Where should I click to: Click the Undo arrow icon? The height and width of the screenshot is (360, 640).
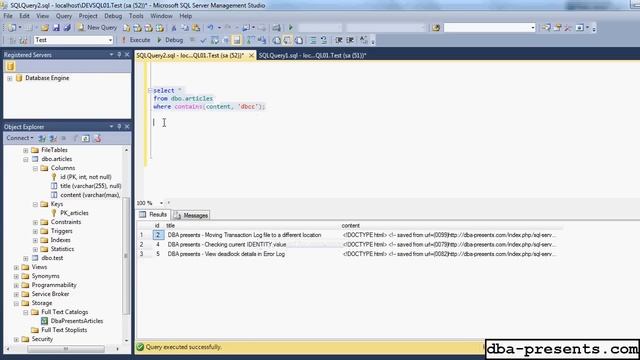(x=210, y=28)
